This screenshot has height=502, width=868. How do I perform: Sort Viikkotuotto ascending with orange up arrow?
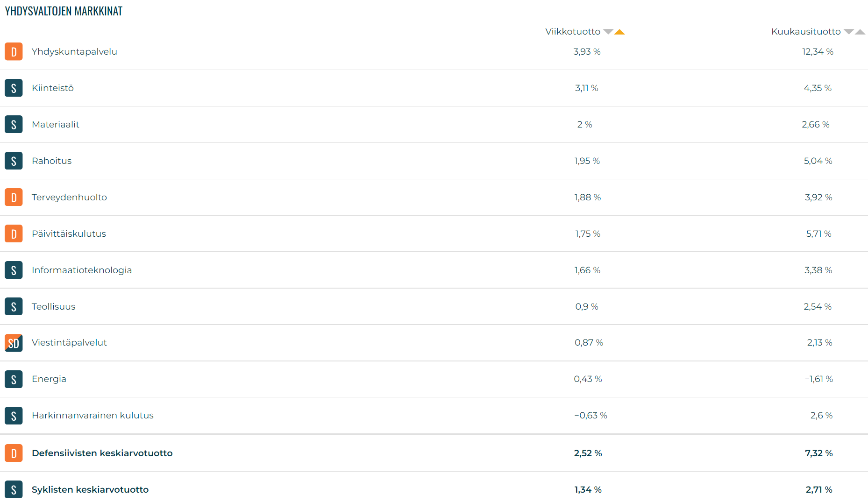[x=619, y=32]
